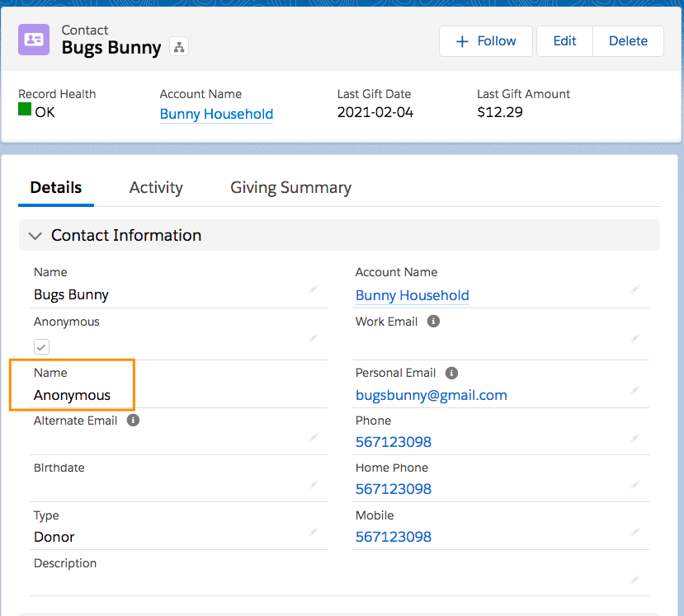
Task: Edit the Phone field pencil
Action: 635,438
